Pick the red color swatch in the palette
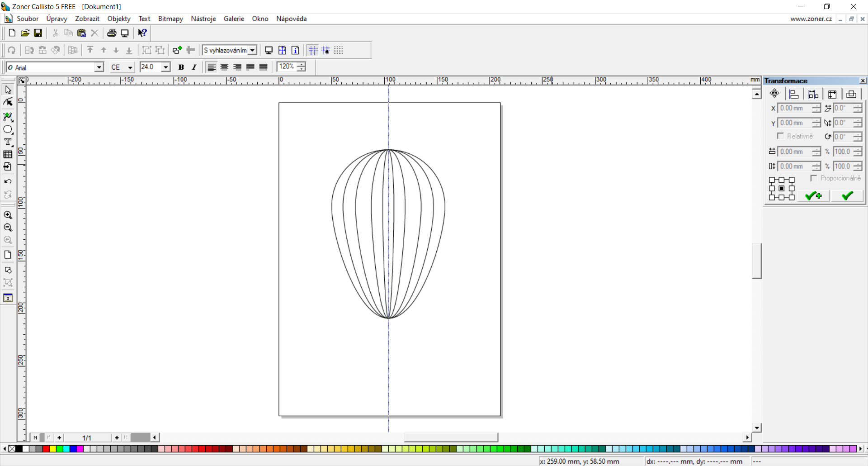Image resolution: width=868 pixels, height=466 pixels. 46,449
